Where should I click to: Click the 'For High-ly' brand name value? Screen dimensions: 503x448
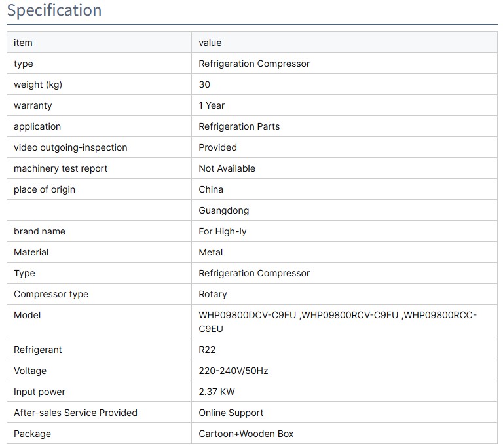click(x=223, y=231)
